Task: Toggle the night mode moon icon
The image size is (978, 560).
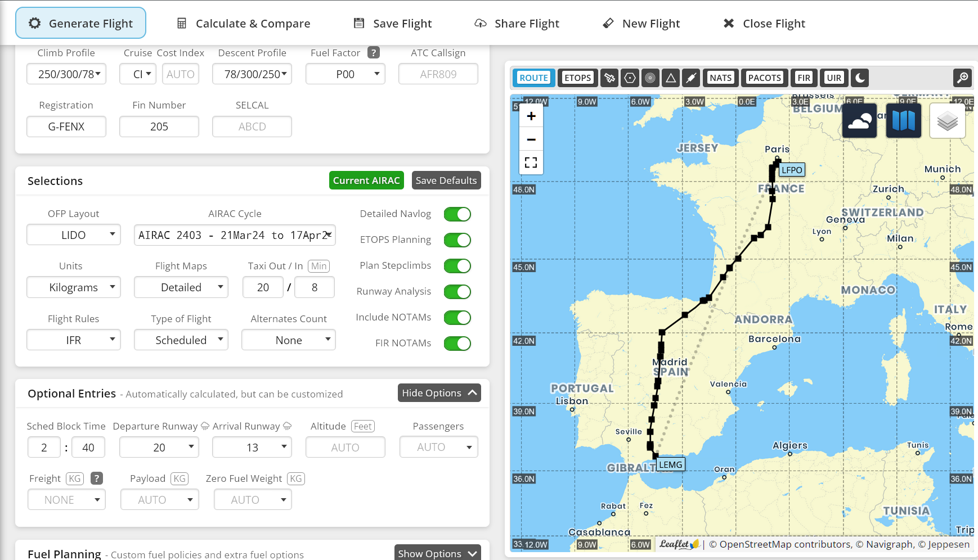Action: click(860, 78)
